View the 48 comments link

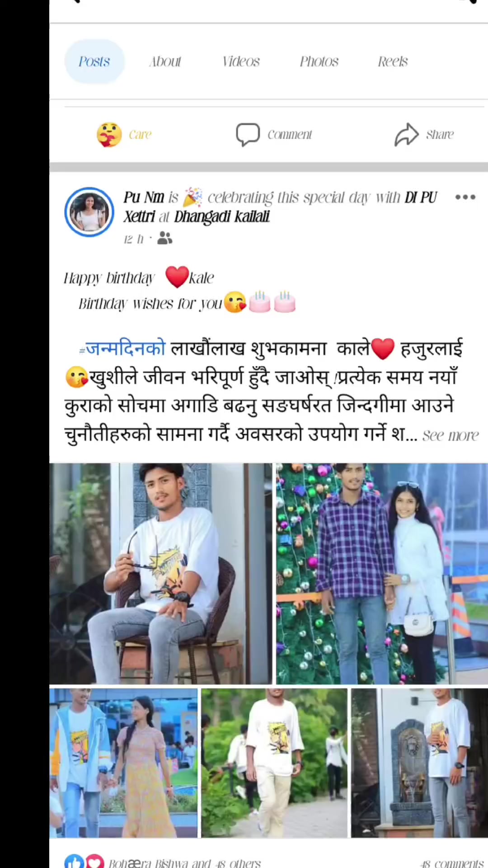(x=452, y=863)
